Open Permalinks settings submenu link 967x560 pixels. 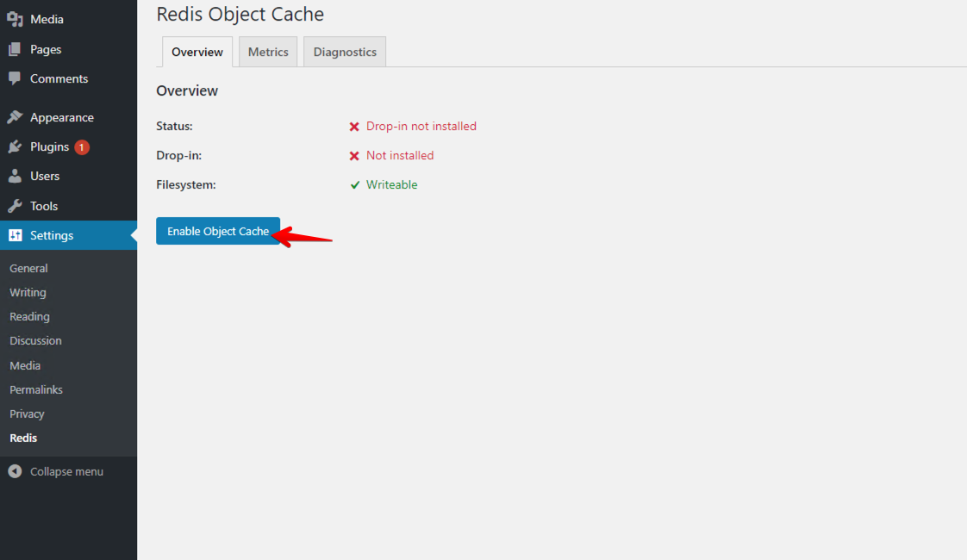click(36, 389)
